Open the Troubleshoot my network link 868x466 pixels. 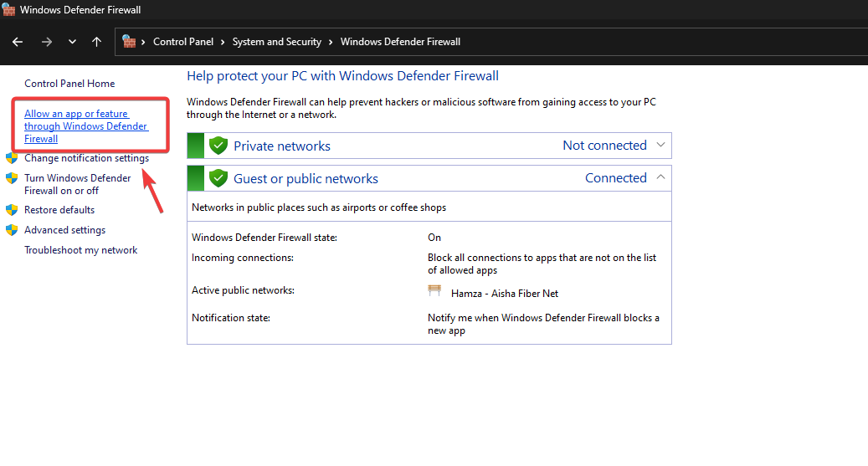[80, 250]
